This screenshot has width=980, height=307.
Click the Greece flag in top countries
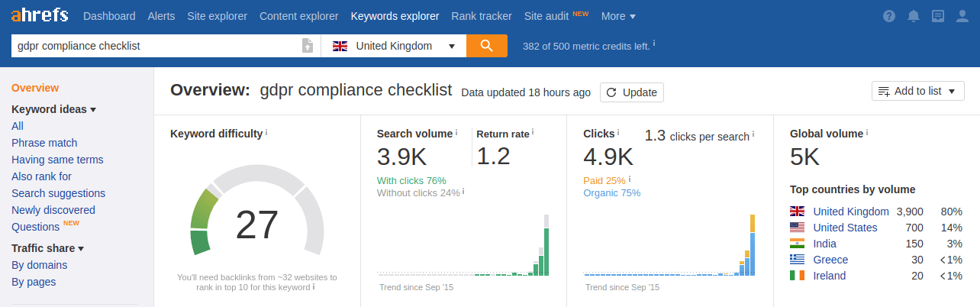point(798,260)
